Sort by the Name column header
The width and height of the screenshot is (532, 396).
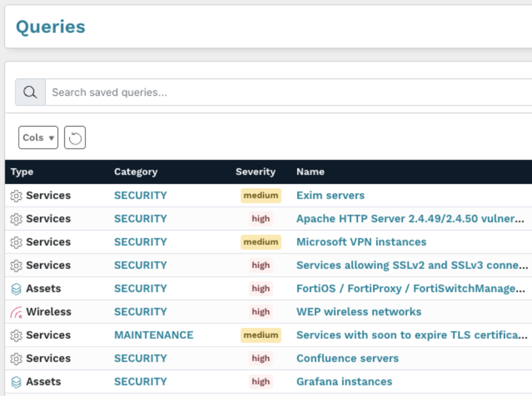tap(311, 172)
